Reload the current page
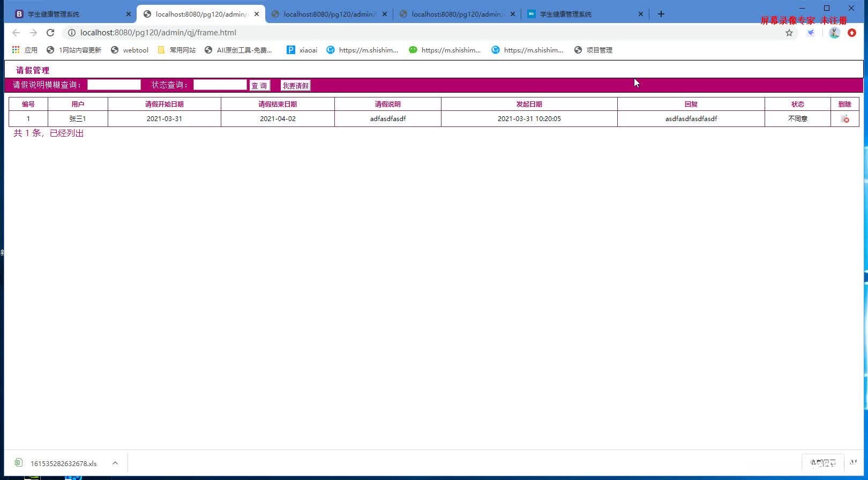The image size is (868, 480). click(50, 33)
